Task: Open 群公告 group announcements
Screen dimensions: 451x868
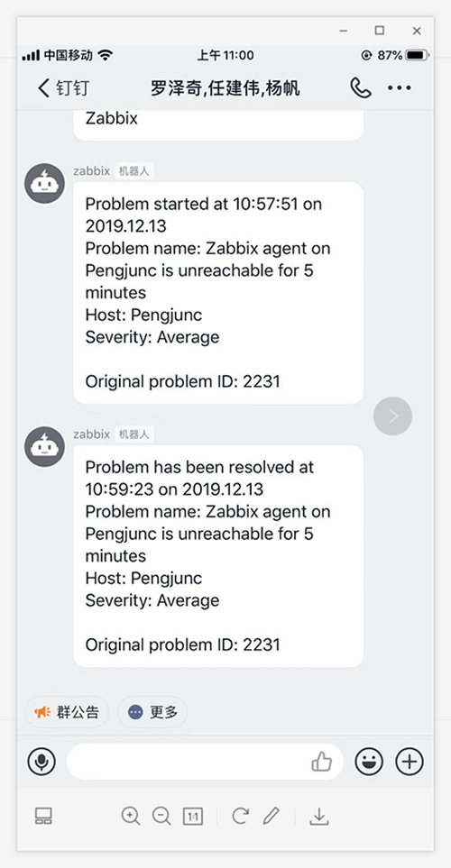Action: click(x=67, y=712)
